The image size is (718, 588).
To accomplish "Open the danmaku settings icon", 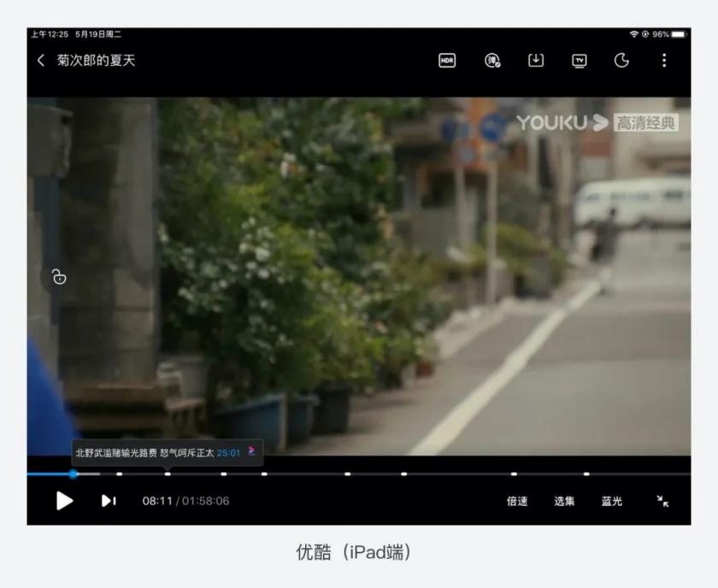I will pos(492,61).
